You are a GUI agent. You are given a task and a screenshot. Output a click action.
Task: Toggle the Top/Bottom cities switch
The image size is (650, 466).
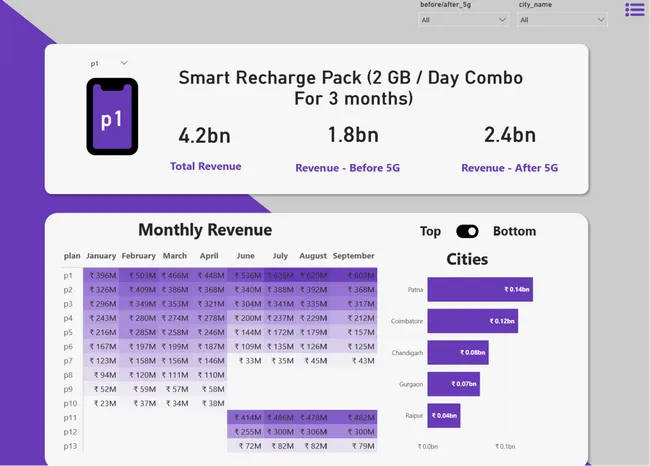467,231
